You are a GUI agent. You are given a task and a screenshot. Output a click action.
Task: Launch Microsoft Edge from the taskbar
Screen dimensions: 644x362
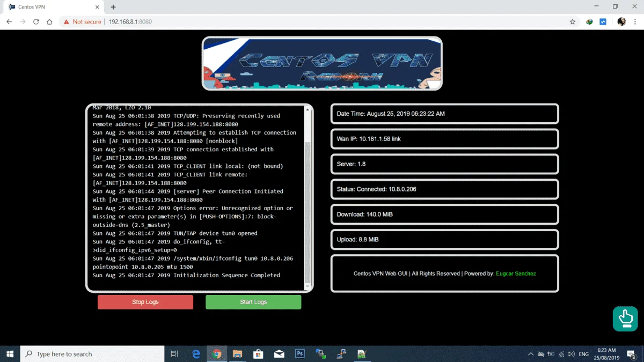coord(196,354)
